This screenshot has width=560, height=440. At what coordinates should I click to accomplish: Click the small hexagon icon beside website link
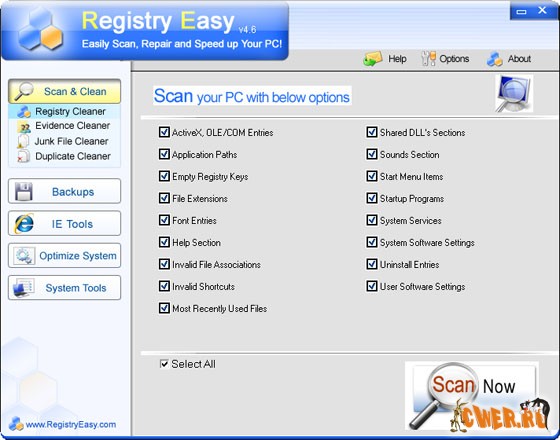coord(16,424)
